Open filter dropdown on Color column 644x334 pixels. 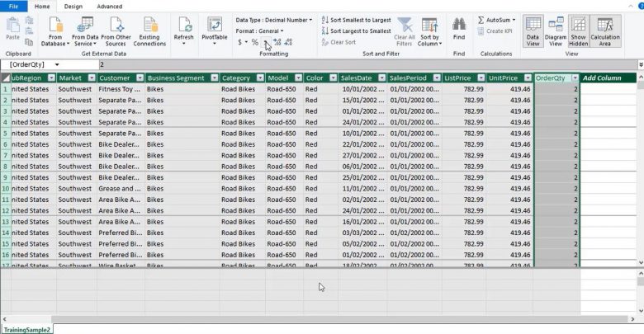[x=333, y=78]
